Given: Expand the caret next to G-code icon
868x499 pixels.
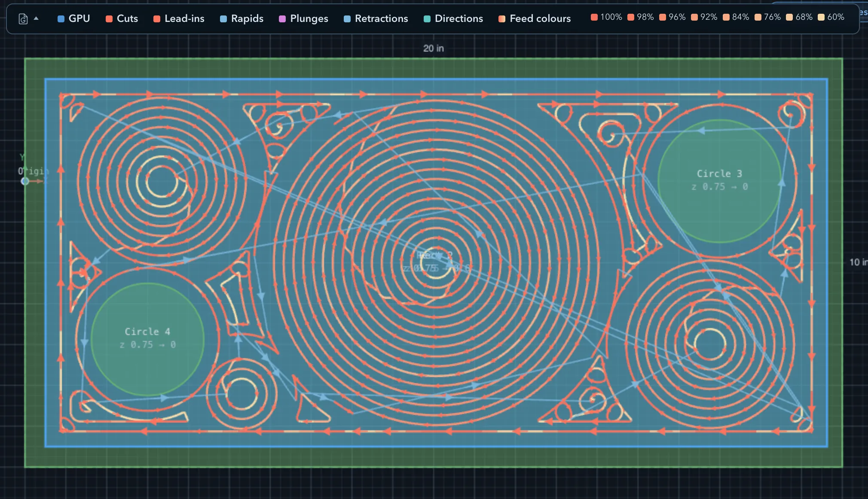Looking at the screenshot, I should coord(36,18).
